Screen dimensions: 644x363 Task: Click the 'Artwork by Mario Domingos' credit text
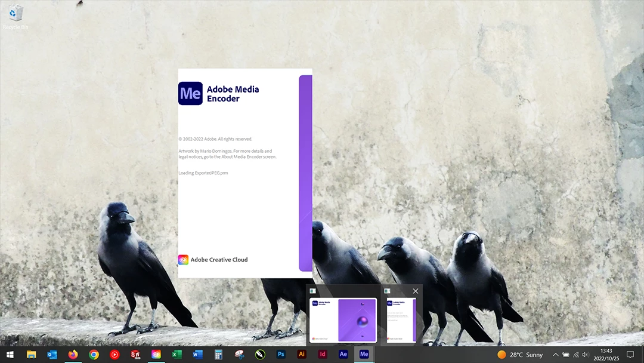[x=228, y=154]
